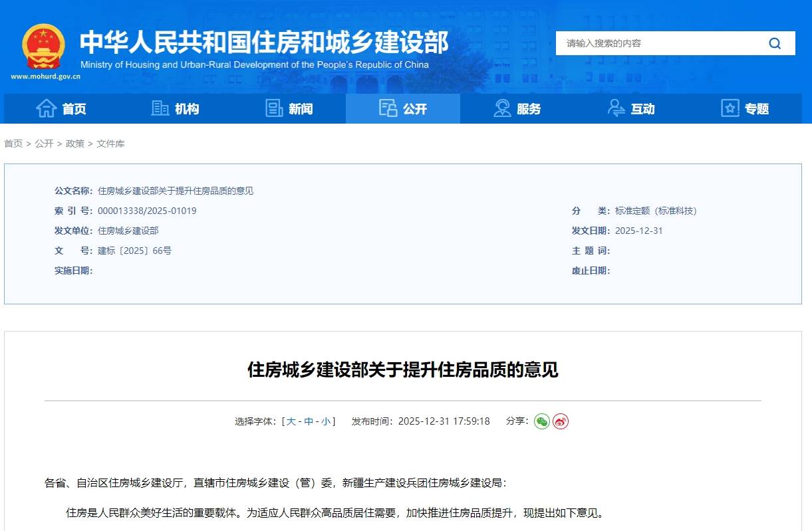Click the search magnifier icon
The width and height of the screenshot is (812, 531).
click(x=775, y=43)
